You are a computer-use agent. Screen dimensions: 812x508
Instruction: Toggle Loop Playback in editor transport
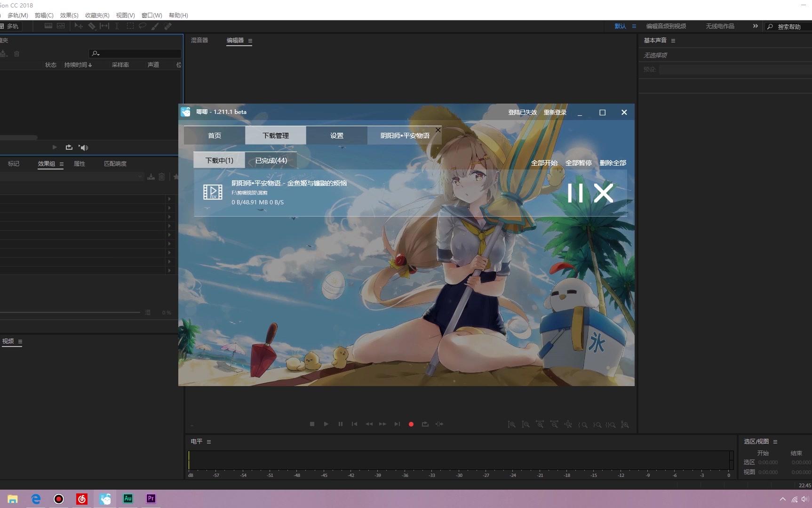tap(425, 424)
